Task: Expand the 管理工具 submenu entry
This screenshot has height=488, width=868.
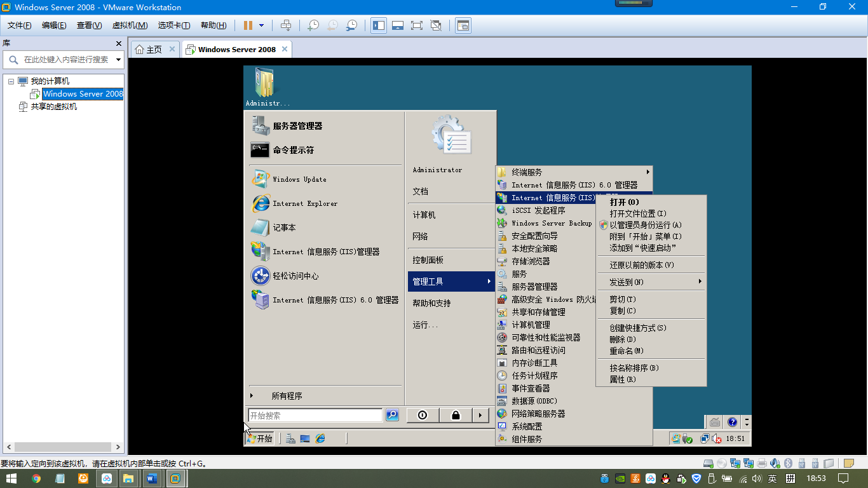Action: (451, 281)
